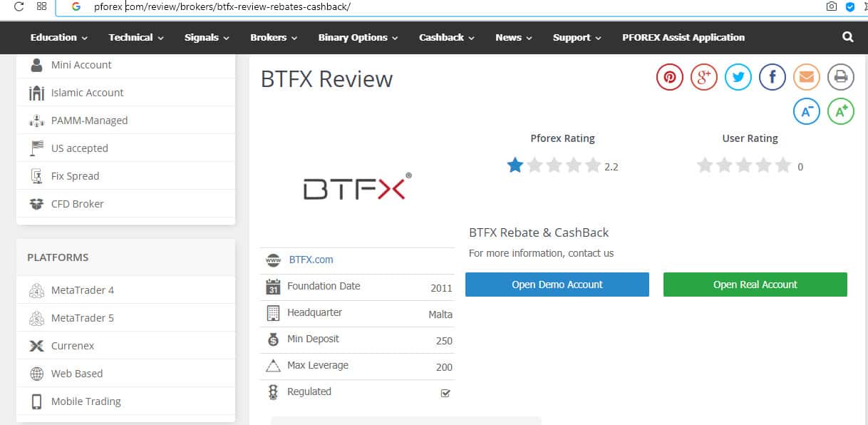Click the MetaTrader 5 platform icon
This screenshot has width=868, height=425.
coord(36,318)
